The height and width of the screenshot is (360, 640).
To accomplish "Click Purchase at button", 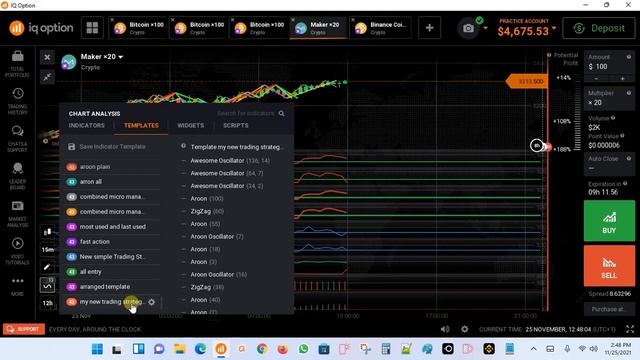I will point(609,309).
